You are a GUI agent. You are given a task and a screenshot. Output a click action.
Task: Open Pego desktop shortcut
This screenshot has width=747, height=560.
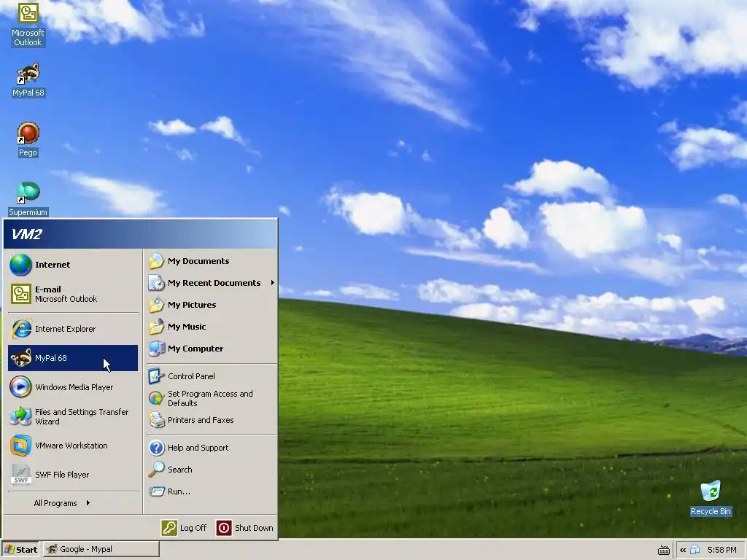[28, 139]
